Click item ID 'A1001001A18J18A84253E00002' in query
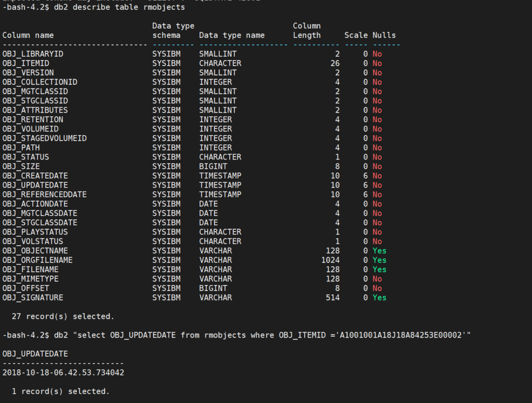 coord(401,335)
